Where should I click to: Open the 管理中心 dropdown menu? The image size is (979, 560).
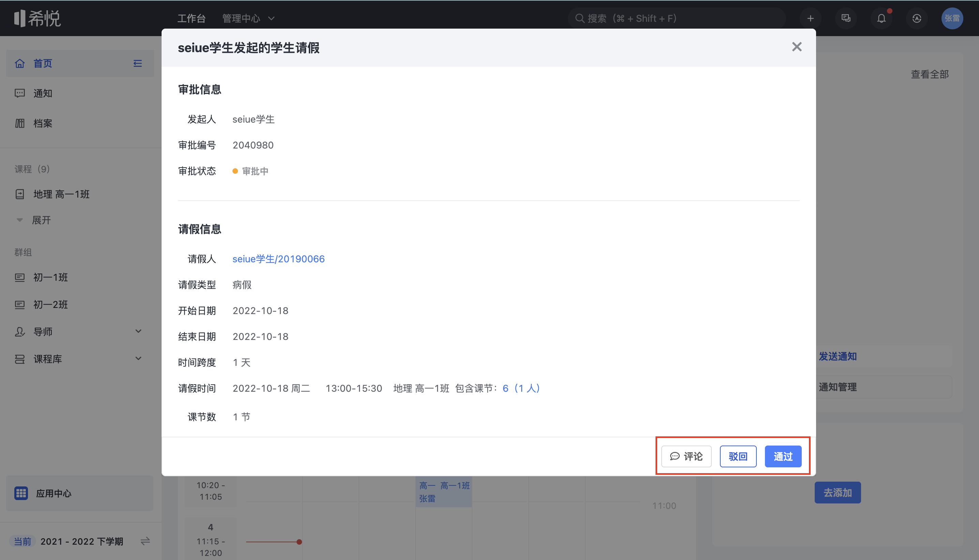click(x=248, y=18)
